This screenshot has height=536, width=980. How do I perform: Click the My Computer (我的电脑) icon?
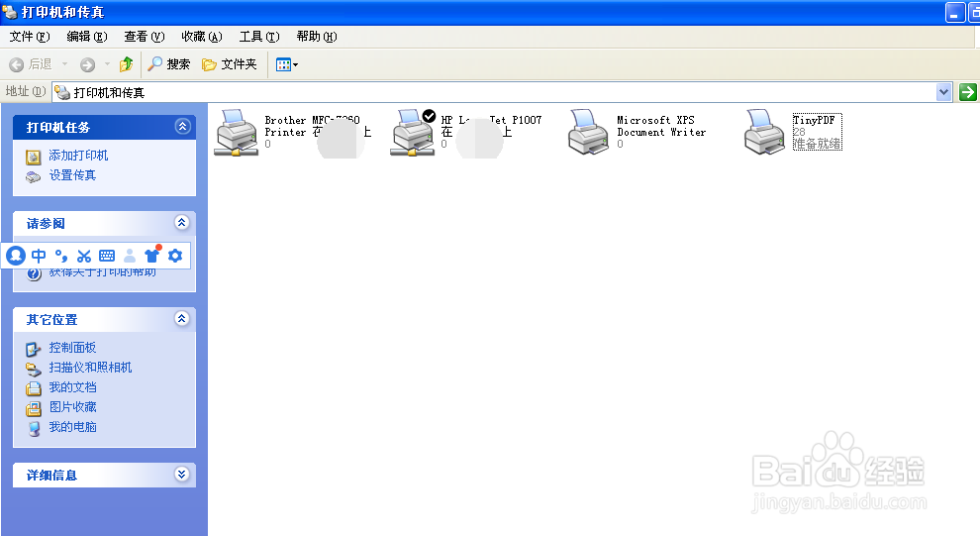[34, 428]
